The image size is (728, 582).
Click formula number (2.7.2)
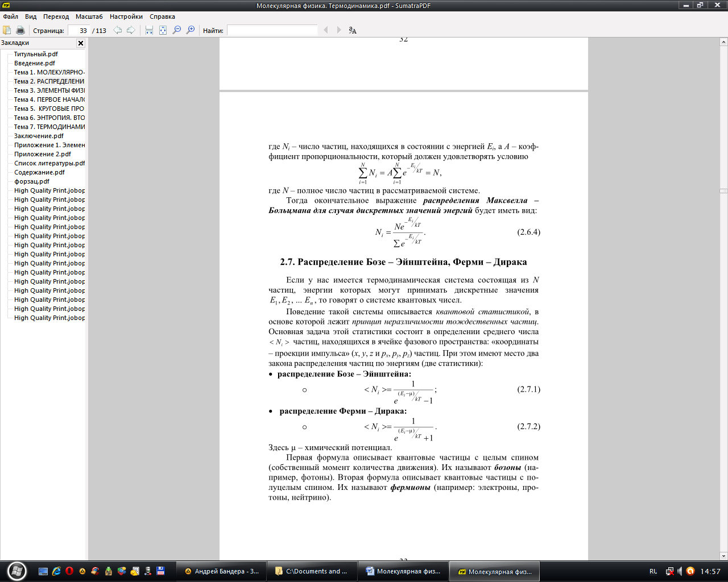[529, 426]
